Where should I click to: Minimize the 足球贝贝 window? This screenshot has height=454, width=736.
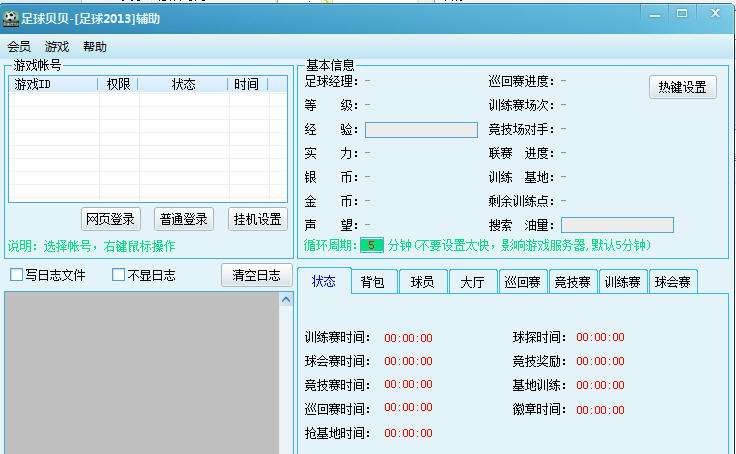click(x=655, y=15)
